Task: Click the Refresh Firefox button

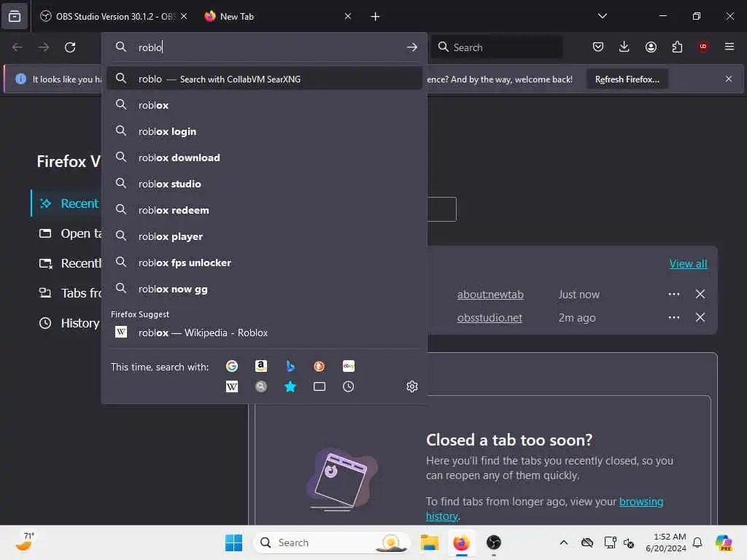Action: pyautogui.click(x=627, y=79)
